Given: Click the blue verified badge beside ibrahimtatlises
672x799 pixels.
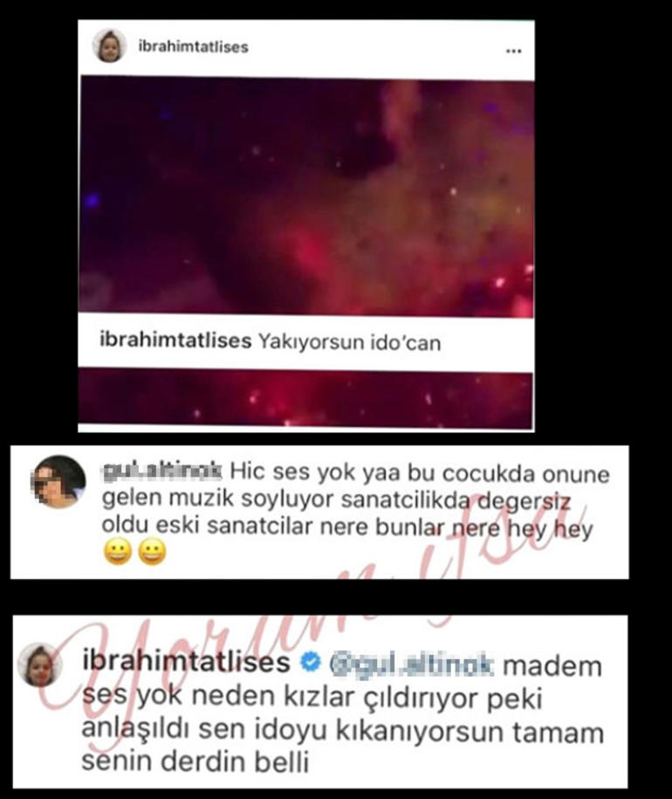Looking at the screenshot, I should pos(310,662).
